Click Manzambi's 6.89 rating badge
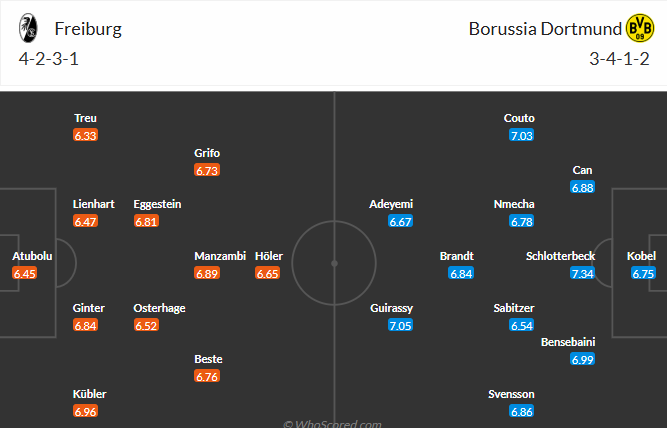667x428 pixels. pyautogui.click(x=207, y=273)
